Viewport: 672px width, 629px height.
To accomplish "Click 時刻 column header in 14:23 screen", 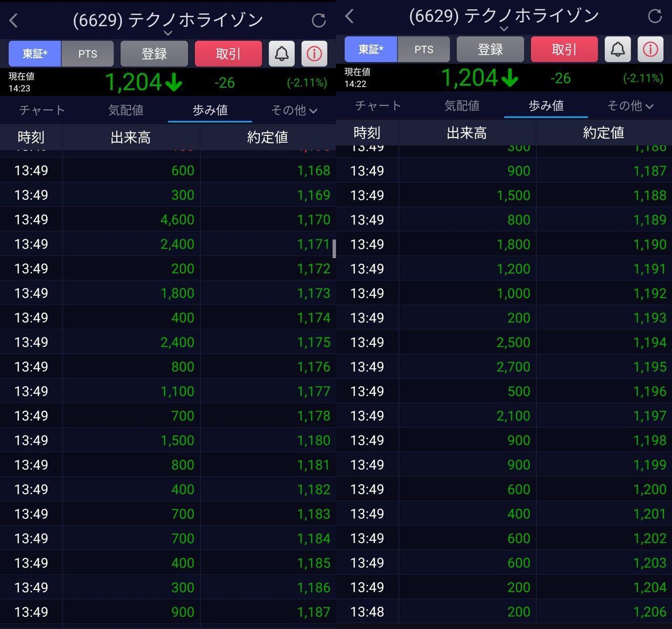I will [x=31, y=137].
